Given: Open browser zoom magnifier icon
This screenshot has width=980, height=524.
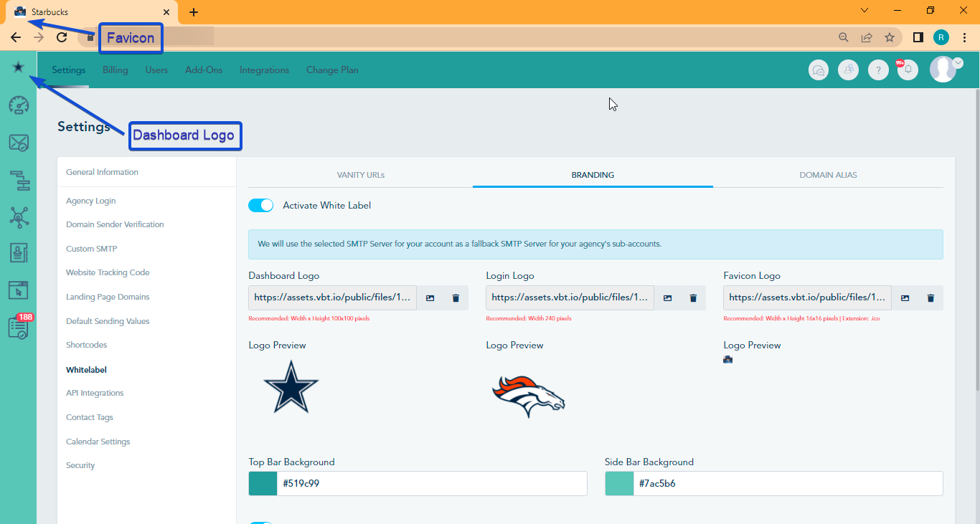Looking at the screenshot, I should (x=844, y=37).
